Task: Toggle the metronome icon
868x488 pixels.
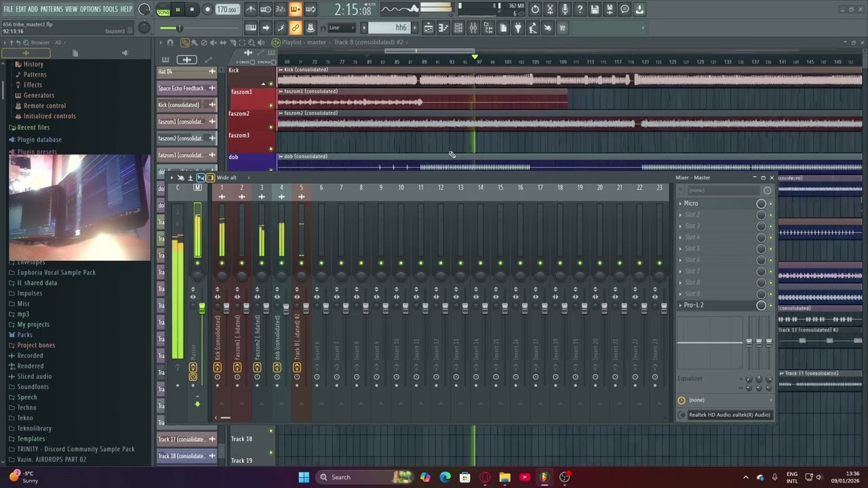Action: [251, 9]
